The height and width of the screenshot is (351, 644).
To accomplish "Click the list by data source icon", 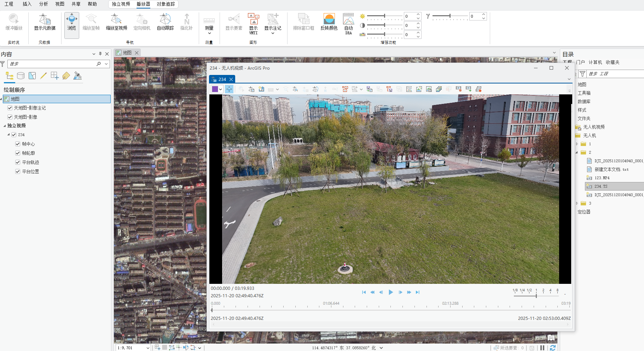I will [21, 76].
